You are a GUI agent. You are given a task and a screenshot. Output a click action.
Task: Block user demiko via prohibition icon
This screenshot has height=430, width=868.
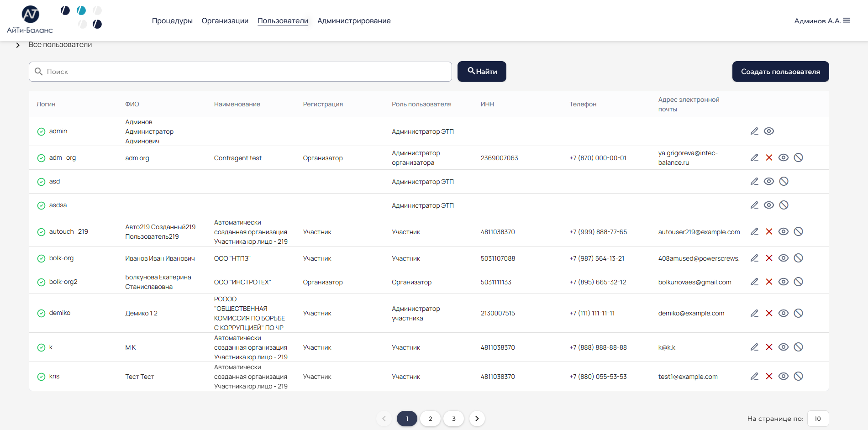click(x=799, y=313)
